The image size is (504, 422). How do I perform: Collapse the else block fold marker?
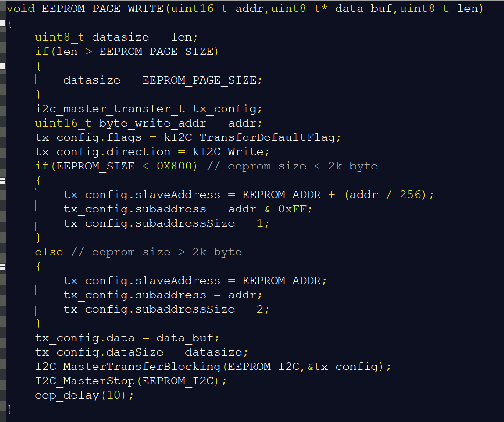[3, 266]
